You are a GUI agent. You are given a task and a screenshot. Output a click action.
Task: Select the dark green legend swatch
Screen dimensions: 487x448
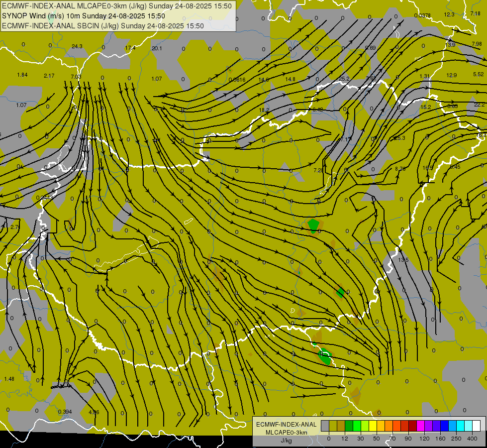[x=349, y=426]
